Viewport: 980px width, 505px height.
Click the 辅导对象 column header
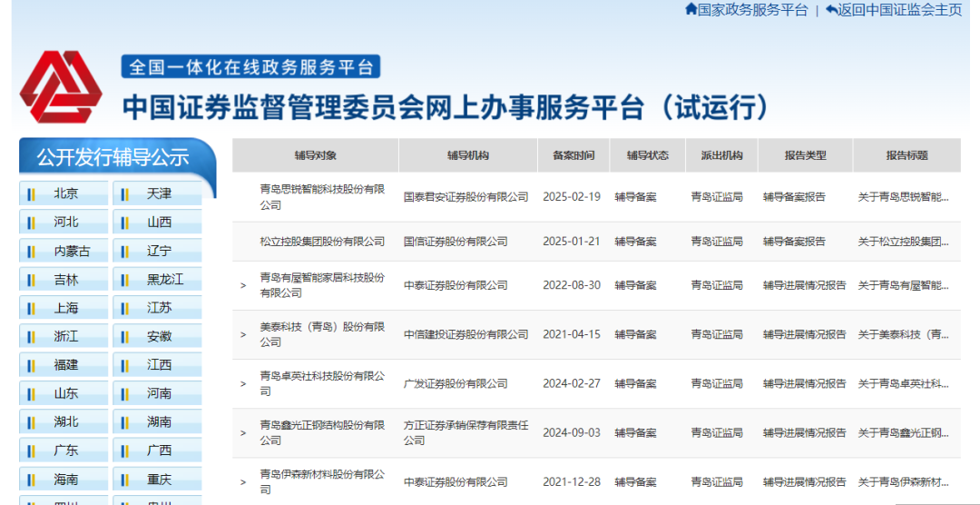click(x=316, y=156)
